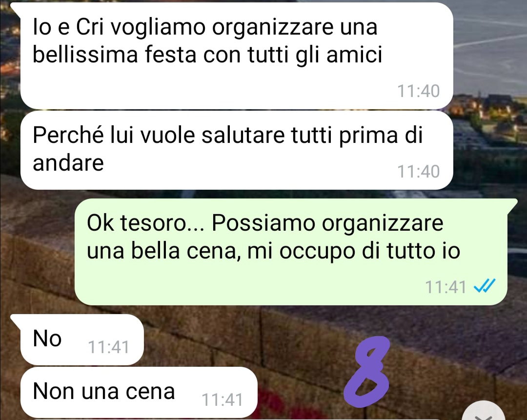Select the 'Io e Cri vogliamo organizzare' message bubble
The width and height of the screenshot is (527, 420).
237,56
